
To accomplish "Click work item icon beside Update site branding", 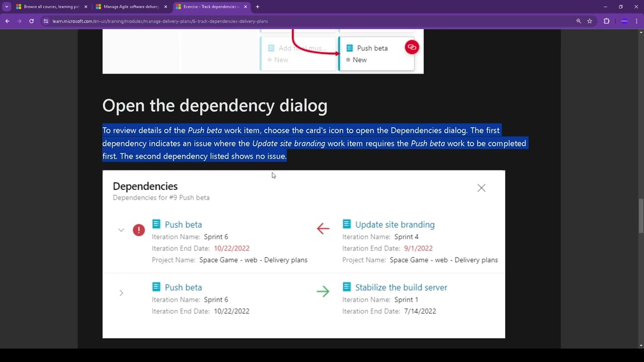I will [x=347, y=224].
